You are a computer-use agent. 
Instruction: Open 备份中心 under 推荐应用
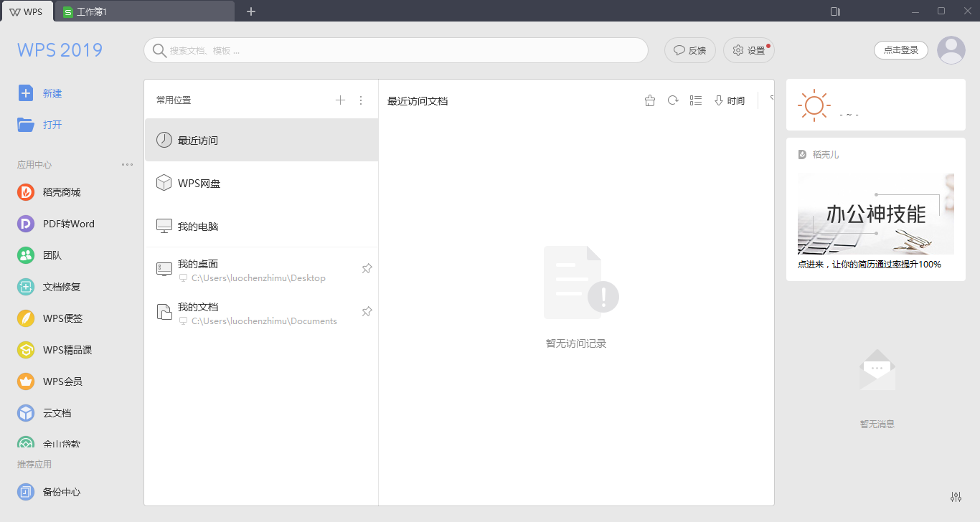(x=49, y=492)
